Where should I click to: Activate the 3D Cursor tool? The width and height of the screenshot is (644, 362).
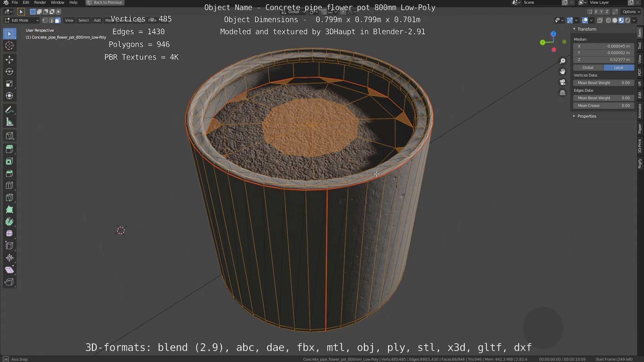(x=9, y=46)
